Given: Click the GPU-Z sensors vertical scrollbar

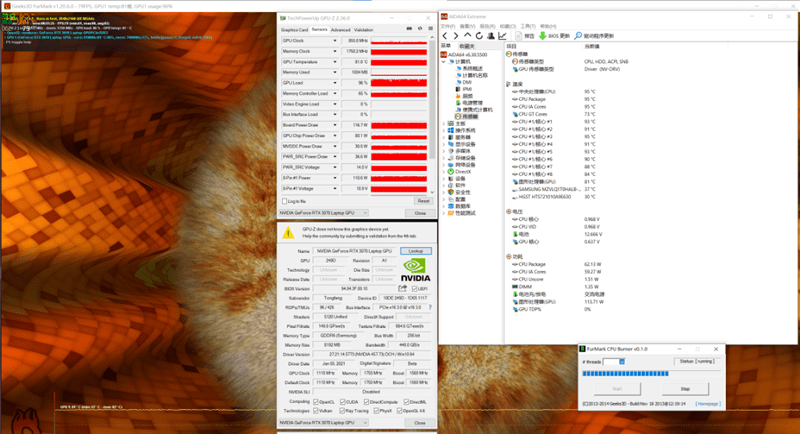Looking at the screenshot, I should pyautogui.click(x=433, y=115).
